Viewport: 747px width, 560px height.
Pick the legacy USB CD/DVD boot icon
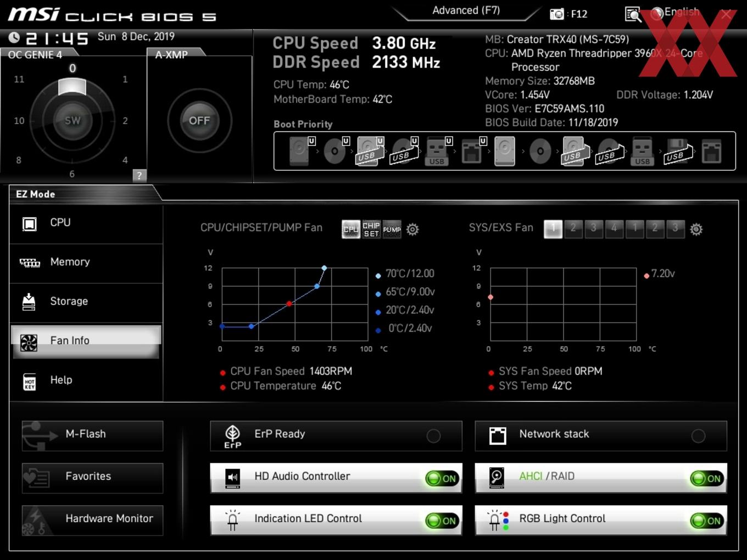pos(610,151)
